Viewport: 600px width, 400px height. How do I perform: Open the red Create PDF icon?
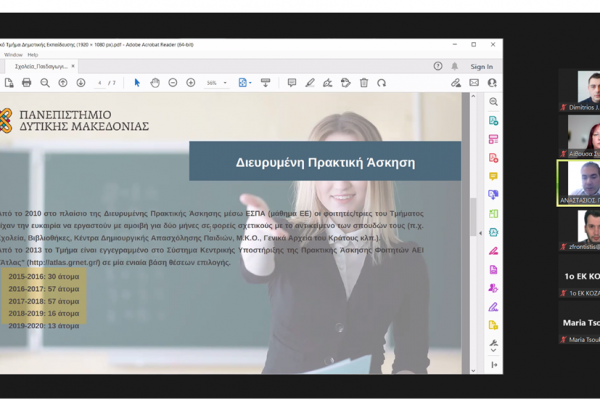tap(494, 158)
